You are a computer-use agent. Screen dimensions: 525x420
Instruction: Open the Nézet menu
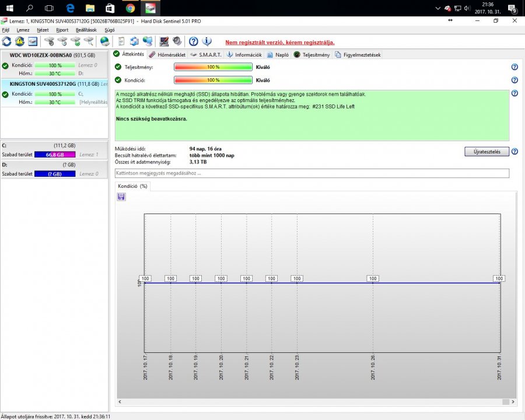tap(43, 30)
